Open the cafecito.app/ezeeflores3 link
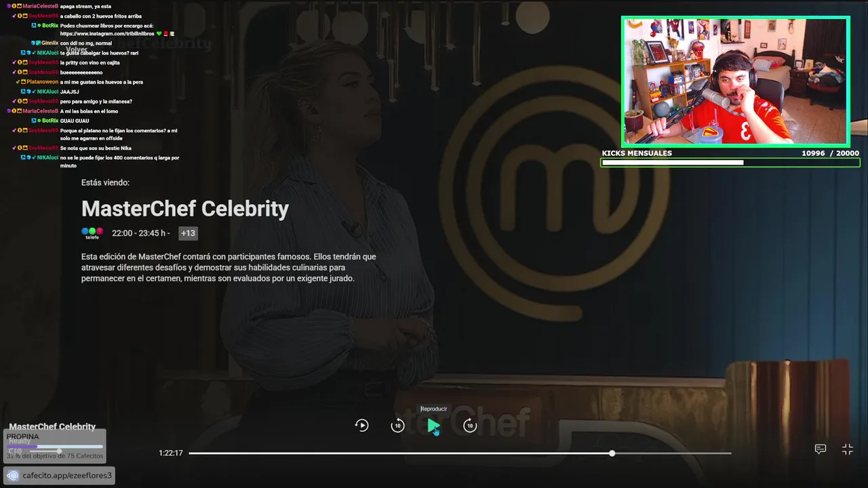 59,475
